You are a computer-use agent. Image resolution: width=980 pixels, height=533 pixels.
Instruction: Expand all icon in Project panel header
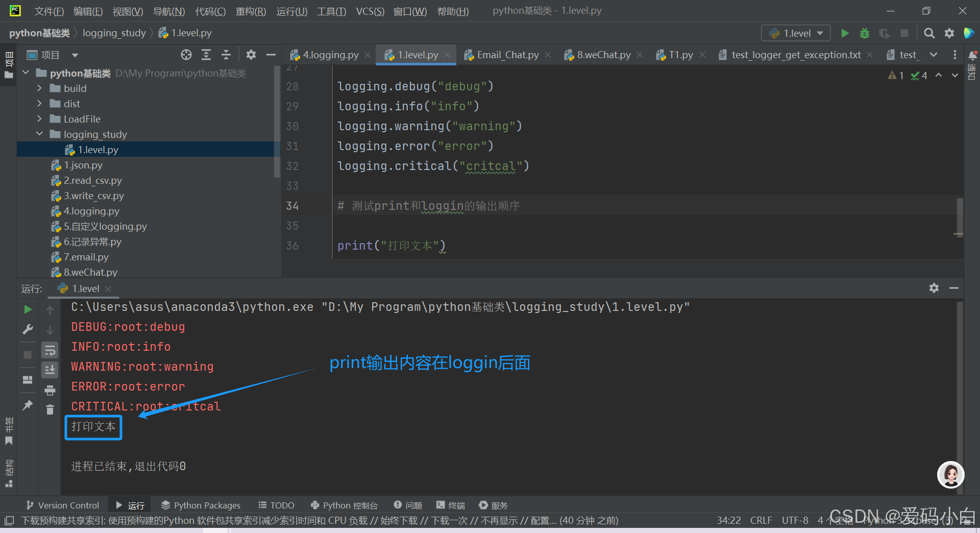206,55
